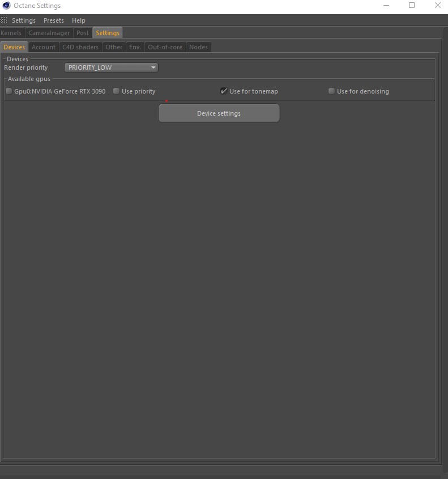The height and width of the screenshot is (479, 448).
Task: Close the Octane Settings window
Action: [438, 5]
